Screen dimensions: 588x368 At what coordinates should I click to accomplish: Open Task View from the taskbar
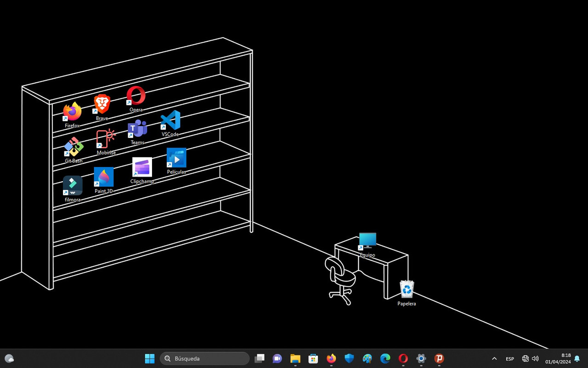[x=260, y=358]
